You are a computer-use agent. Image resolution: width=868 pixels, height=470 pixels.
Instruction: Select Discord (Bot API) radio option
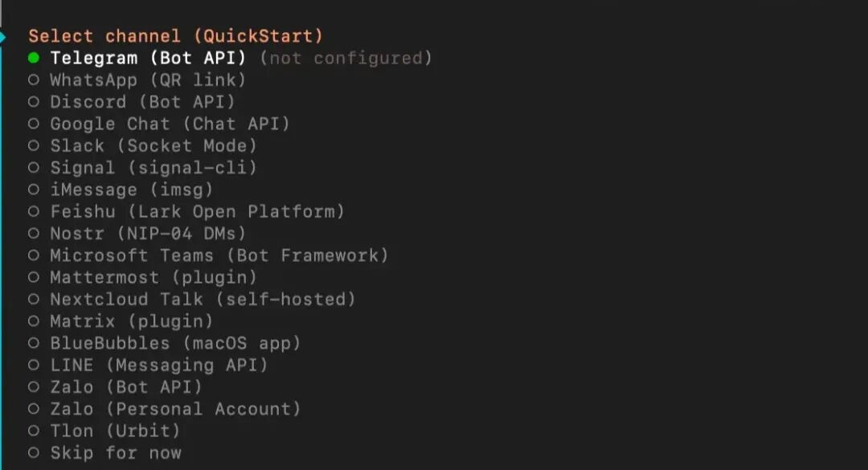142,102
